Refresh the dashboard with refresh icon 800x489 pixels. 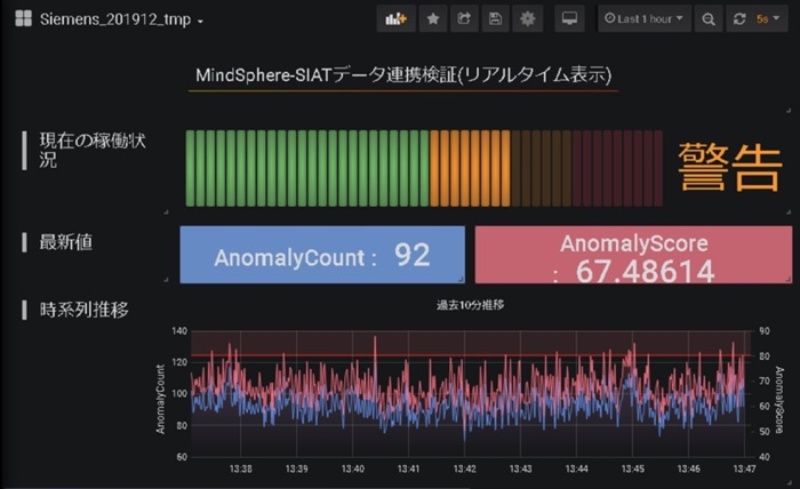739,19
